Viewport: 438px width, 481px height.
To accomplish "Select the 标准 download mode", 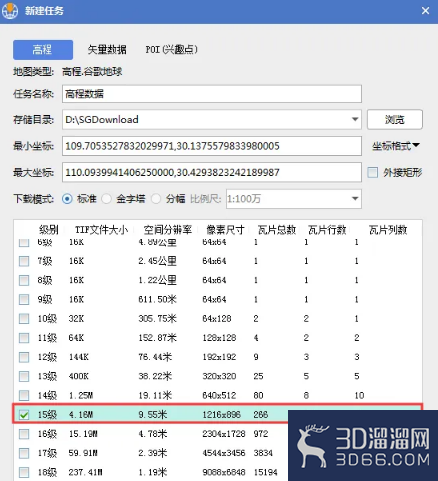I will (67, 199).
